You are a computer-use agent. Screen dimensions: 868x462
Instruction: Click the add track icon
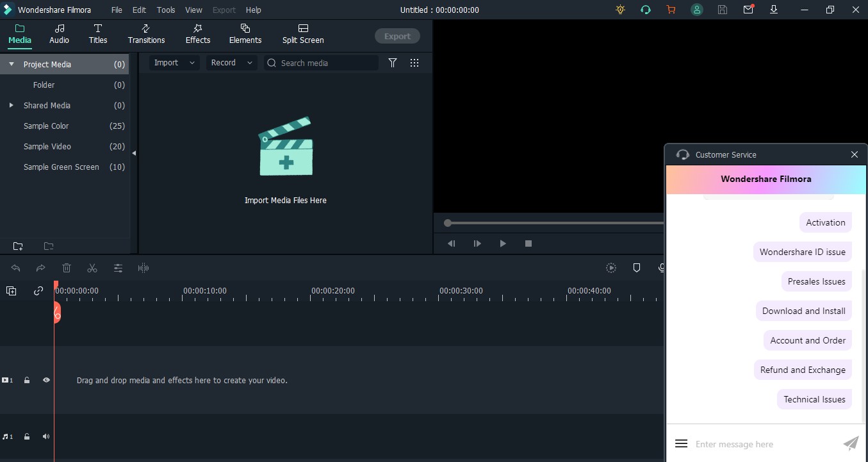coord(12,291)
